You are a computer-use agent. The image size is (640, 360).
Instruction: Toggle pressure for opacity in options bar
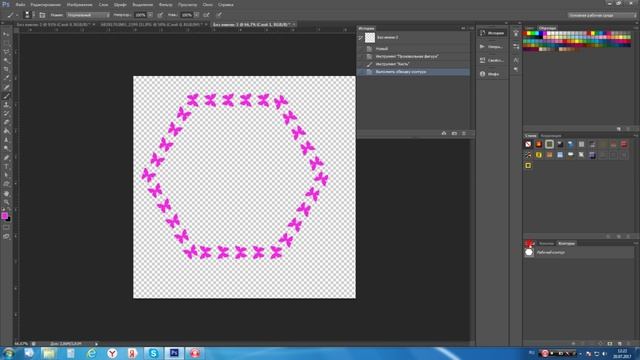click(x=160, y=15)
